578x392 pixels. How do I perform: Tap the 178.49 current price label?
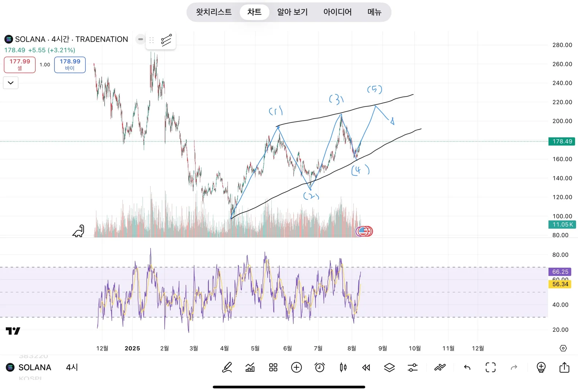(562, 142)
